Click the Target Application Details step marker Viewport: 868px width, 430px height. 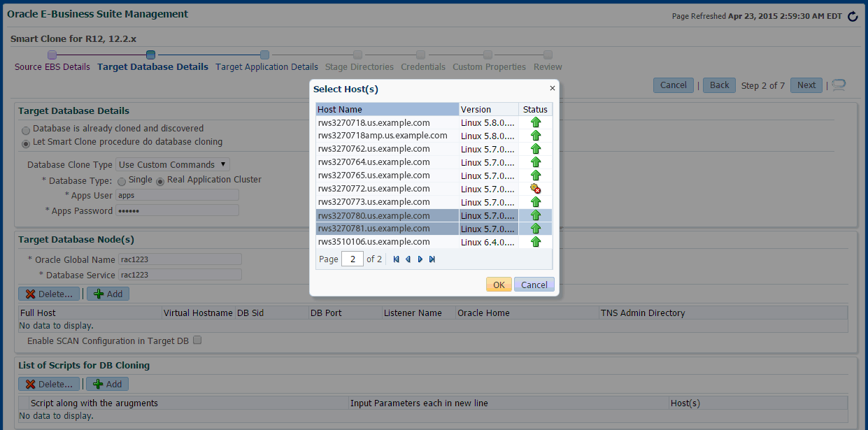pyautogui.click(x=264, y=55)
